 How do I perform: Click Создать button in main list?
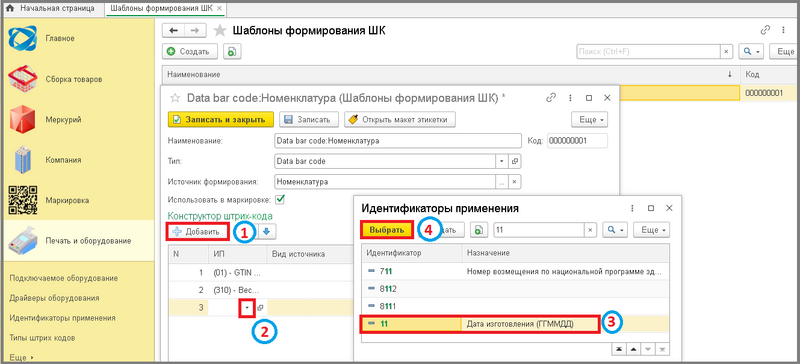[190, 52]
